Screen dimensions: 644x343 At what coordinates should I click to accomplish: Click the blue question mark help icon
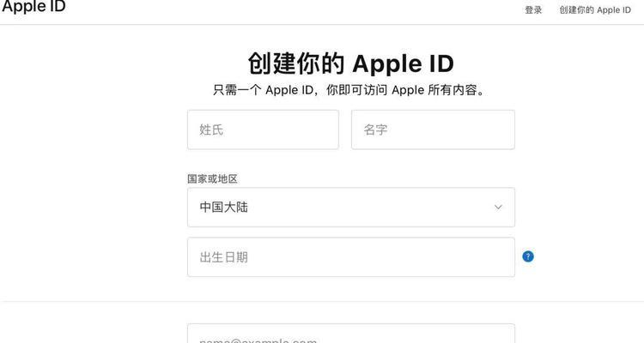528,256
